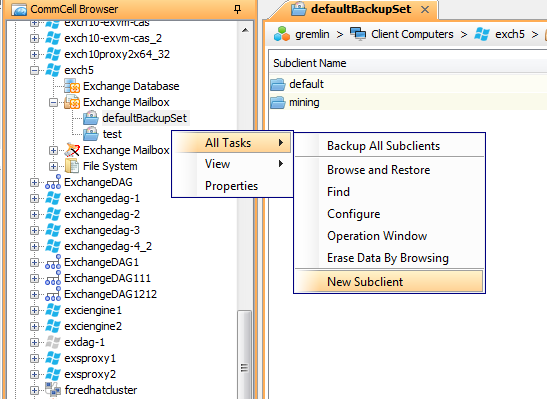Click the Client Computers icon in breadcrumb

[x=358, y=34]
